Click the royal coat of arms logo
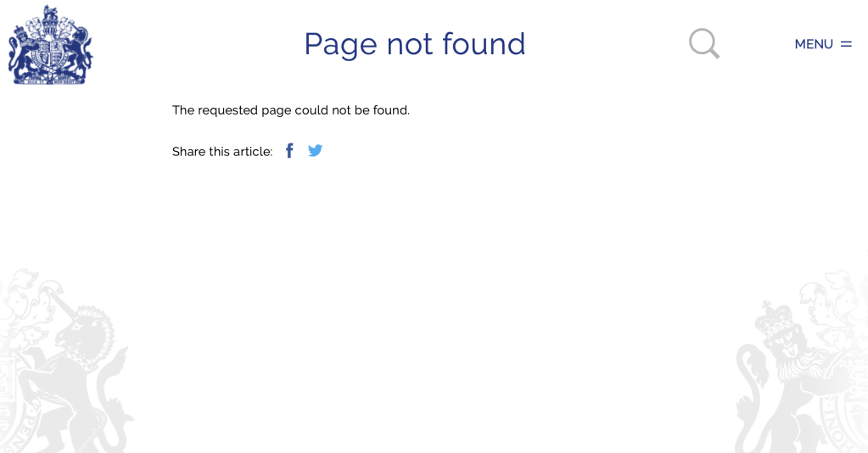 [50, 45]
